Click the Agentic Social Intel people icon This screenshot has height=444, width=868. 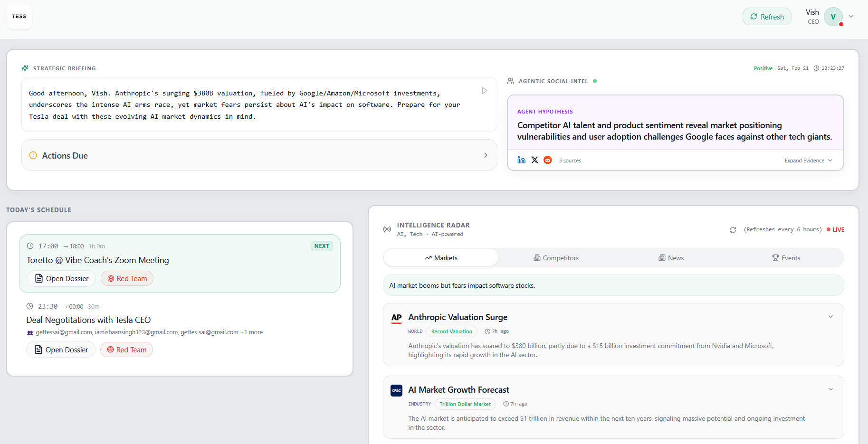tap(511, 81)
